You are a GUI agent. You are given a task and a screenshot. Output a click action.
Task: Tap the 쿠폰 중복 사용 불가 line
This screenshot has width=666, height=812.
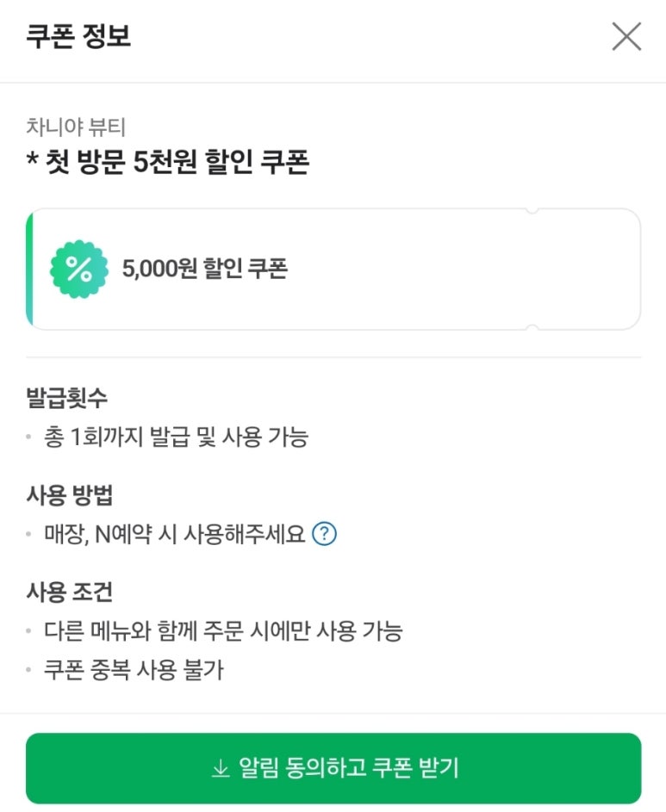coord(134,670)
